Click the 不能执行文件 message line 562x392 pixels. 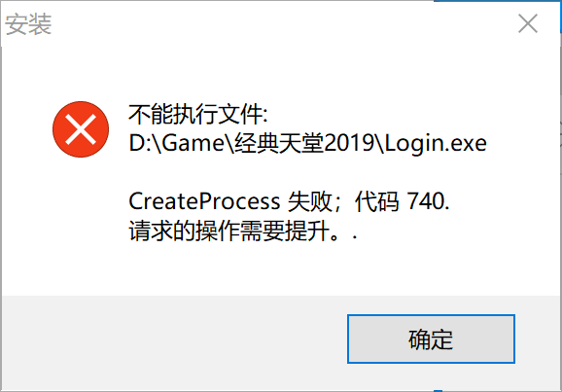(x=198, y=115)
